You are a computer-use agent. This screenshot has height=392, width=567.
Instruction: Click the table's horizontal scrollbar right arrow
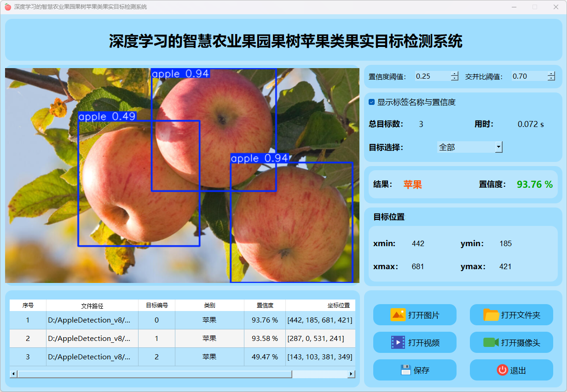[x=352, y=374]
